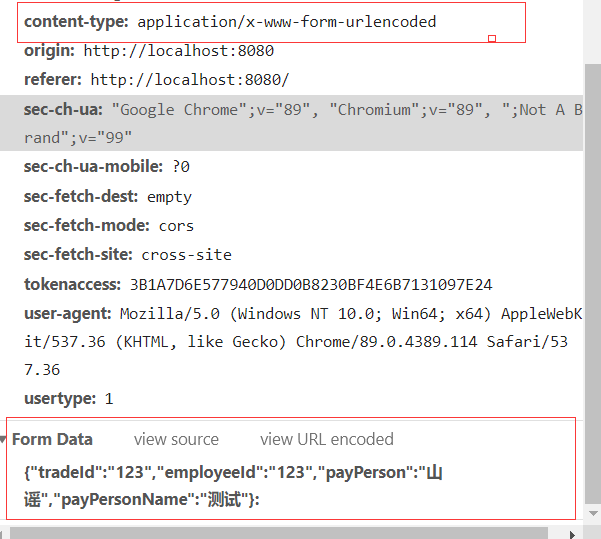The width and height of the screenshot is (601, 539).
Task: Click the horizontal scrollbar thumb
Action: 279,533
